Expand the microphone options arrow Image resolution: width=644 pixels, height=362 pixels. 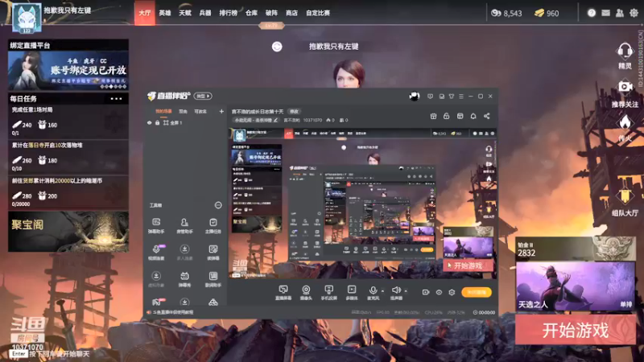point(383,291)
